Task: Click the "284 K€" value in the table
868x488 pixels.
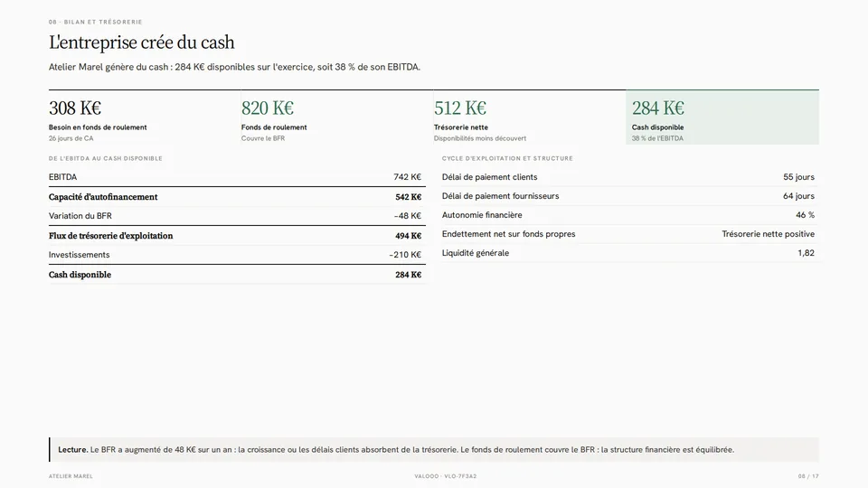Action: 409,275
